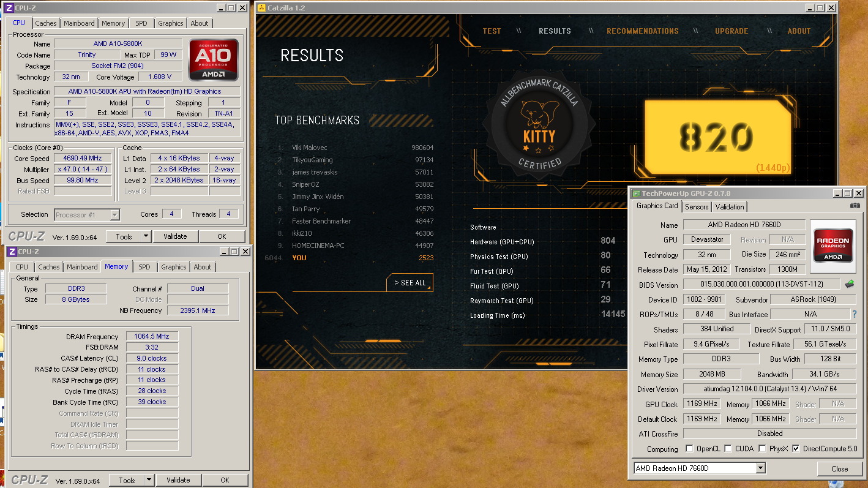The height and width of the screenshot is (488, 868).
Task: Open the Tools dropdown arrow in top CPU-Z
Action: point(146,236)
